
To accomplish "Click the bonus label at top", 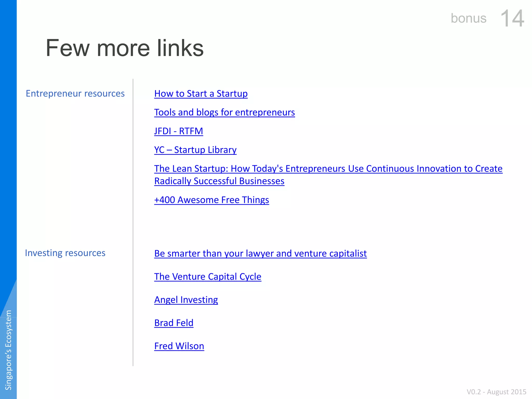I will [469, 18].
